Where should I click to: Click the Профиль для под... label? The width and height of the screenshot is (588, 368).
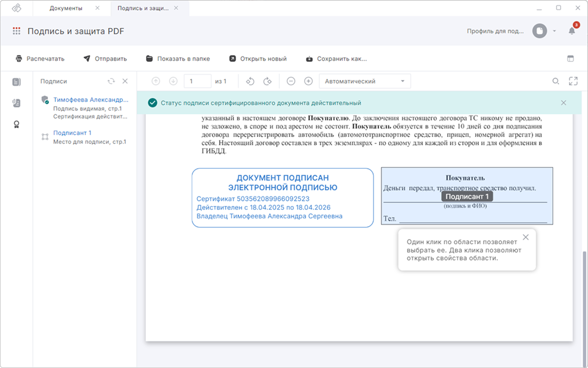pyautogui.click(x=495, y=31)
